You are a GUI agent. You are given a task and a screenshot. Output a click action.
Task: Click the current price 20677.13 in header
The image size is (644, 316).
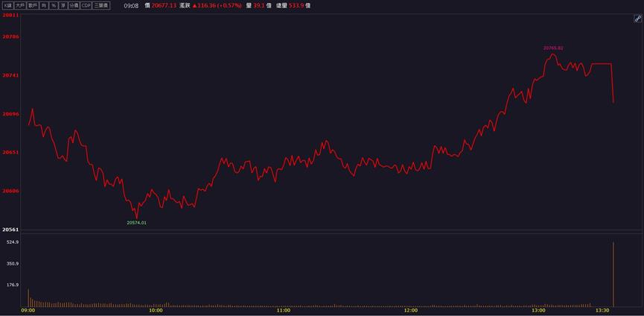164,6
